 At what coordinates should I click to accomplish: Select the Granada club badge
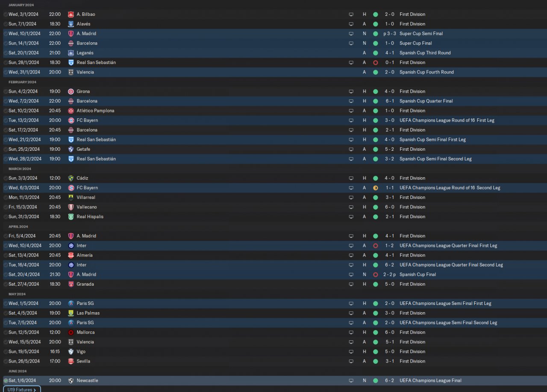tap(71, 284)
